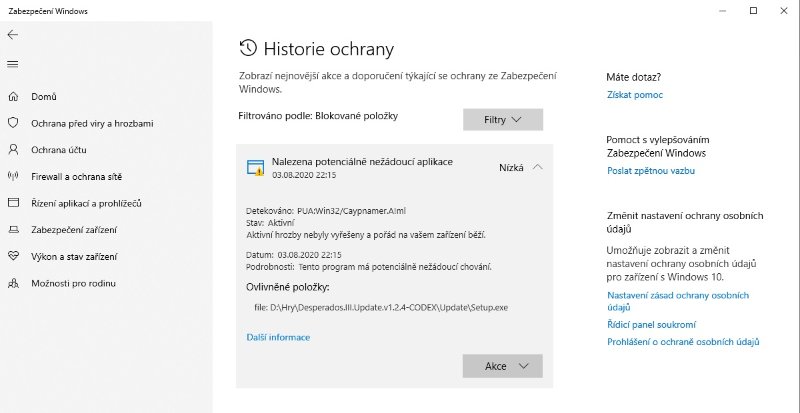Click the shield icon for virus protection

(13, 123)
